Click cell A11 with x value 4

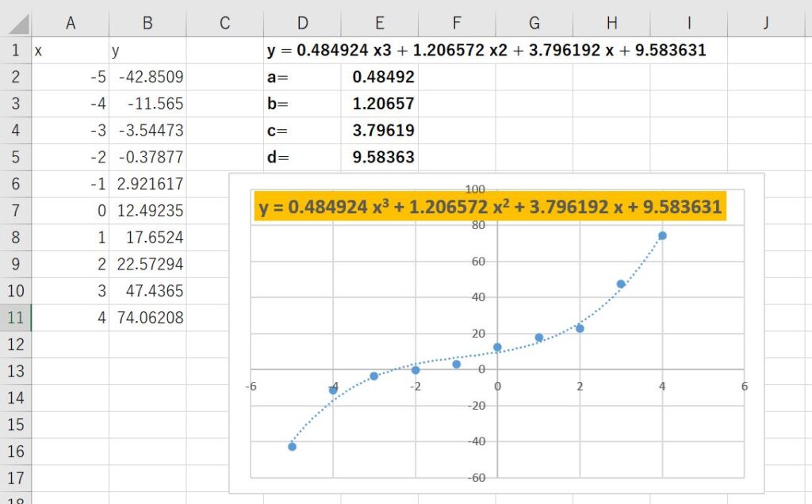click(71, 318)
